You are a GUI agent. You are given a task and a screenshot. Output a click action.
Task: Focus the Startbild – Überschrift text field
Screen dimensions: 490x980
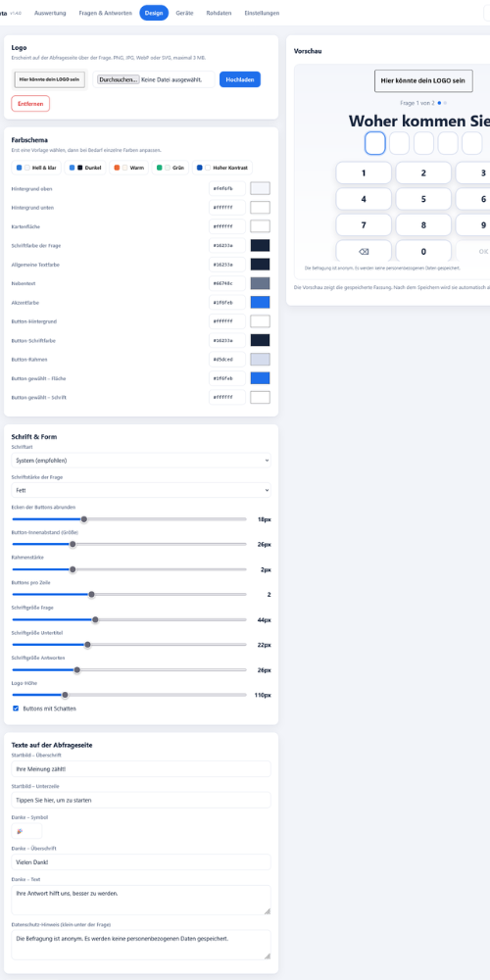coord(141,768)
